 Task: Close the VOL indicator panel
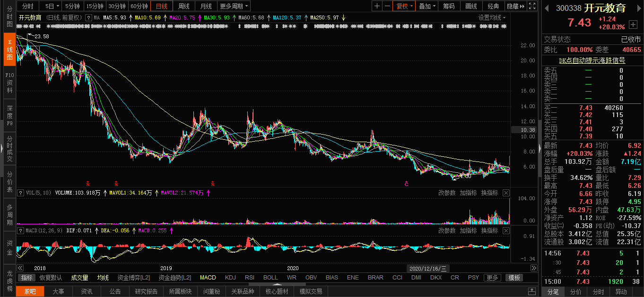pyautogui.click(x=506, y=193)
